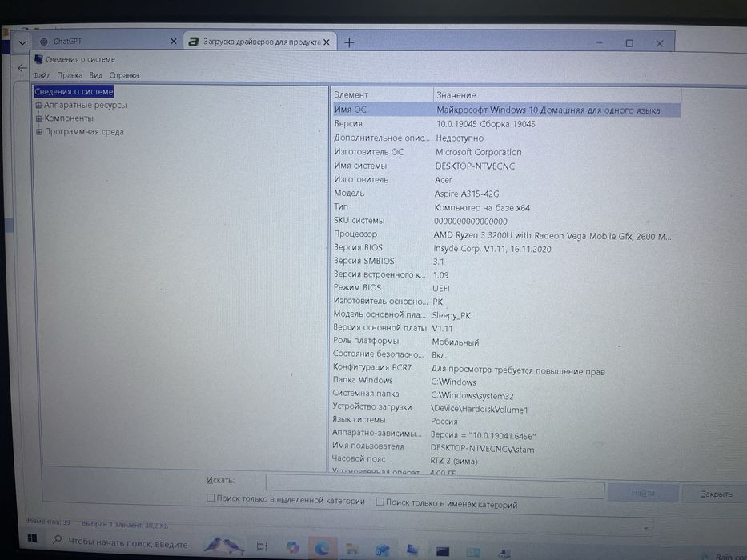
Task: Select the Аппаратные ресурсы tree label
Action: [x=86, y=105]
